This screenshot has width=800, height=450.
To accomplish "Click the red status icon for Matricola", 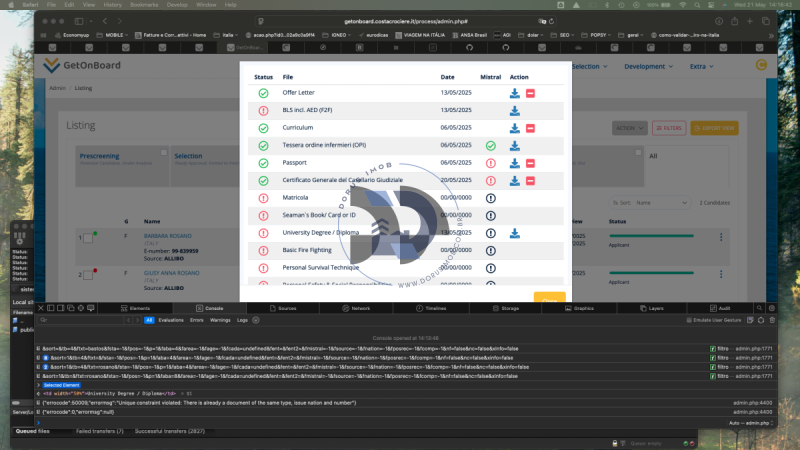I will (x=263, y=198).
